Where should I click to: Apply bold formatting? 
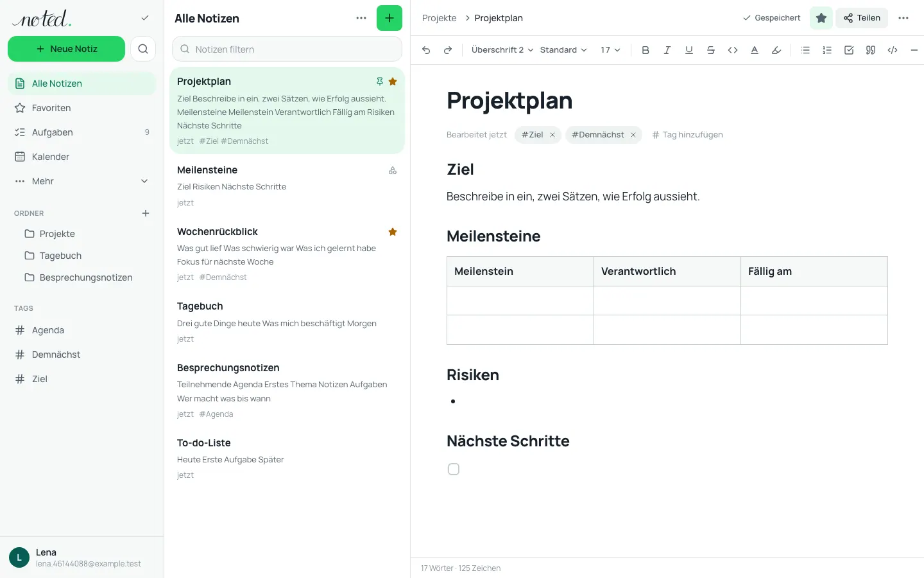pos(646,50)
